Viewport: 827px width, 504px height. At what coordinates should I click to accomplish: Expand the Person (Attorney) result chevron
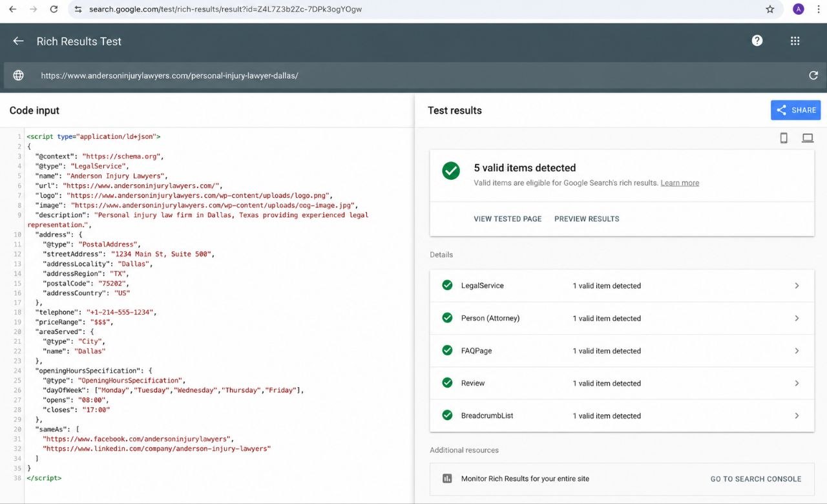[x=797, y=318]
